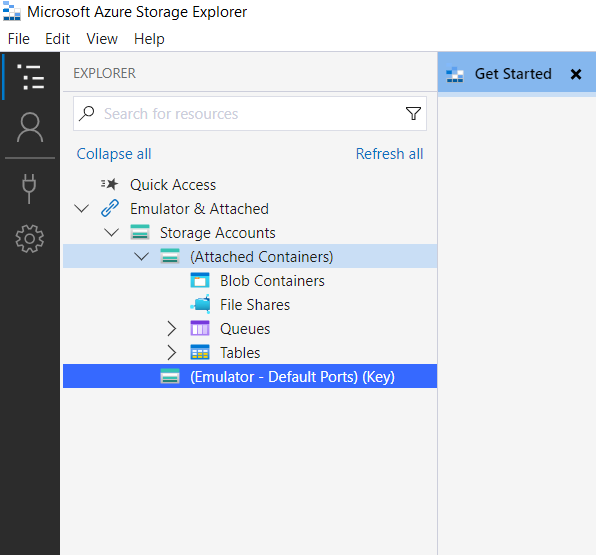Click the Blob Containers icon
Screen dimensions: 596x555
[x=200, y=281]
